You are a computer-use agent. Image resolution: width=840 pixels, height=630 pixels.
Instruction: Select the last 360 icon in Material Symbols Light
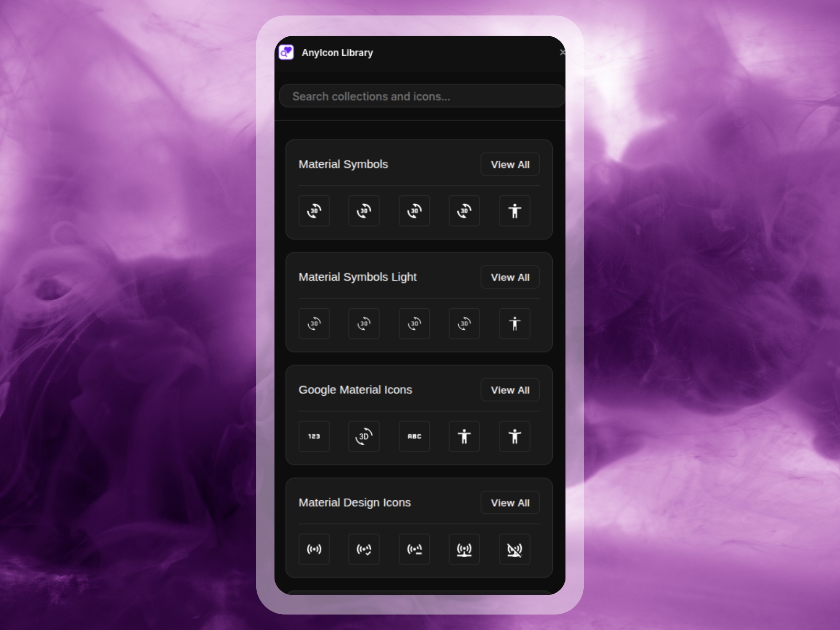click(x=464, y=323)
